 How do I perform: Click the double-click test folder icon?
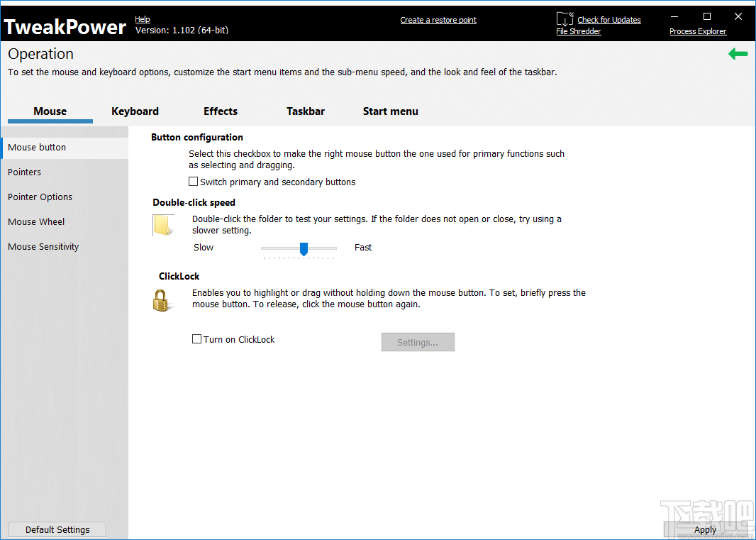163,226
